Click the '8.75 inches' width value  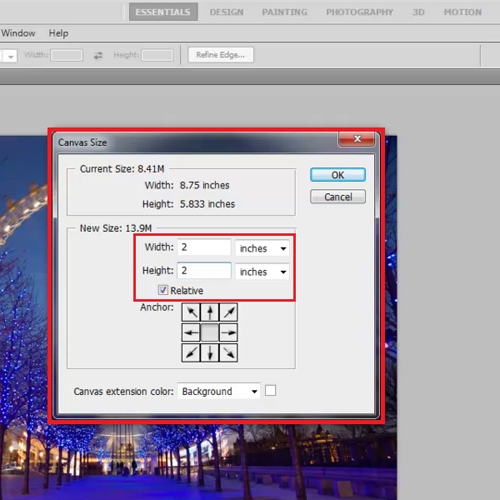click(205, 185)
